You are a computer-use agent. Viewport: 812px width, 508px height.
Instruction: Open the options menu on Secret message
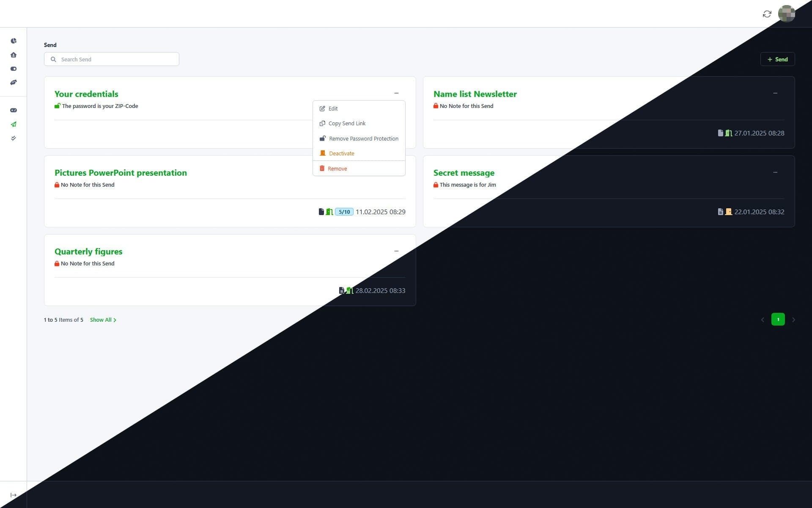coord(775,172)
